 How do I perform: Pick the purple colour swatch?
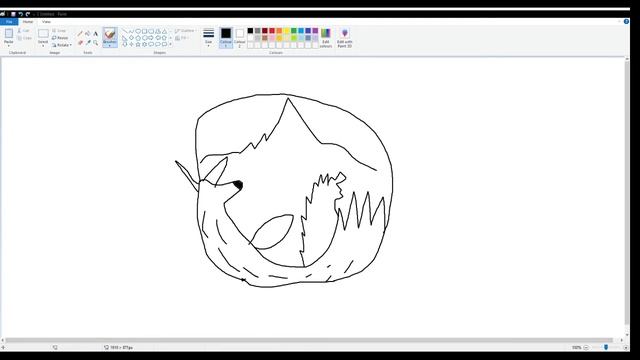pyautogui.click(x=316, y=31)
